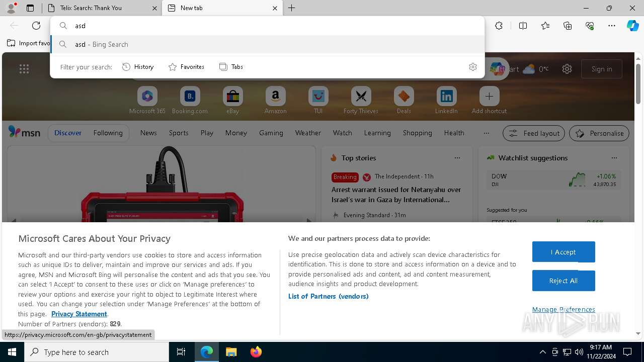This screenshot has height=362, width=644.
Task: Open Manage Preferences link
Action: tap(563, 309)
